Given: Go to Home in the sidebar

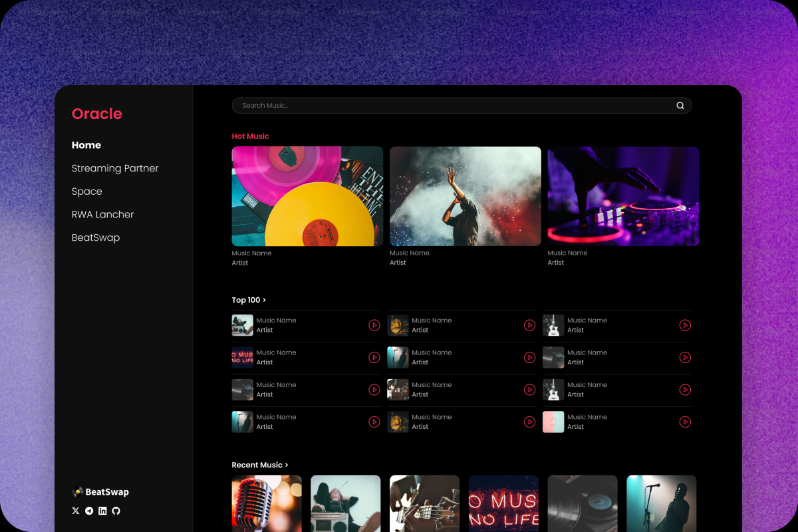Looking at the screenshot, I should 86,145.
